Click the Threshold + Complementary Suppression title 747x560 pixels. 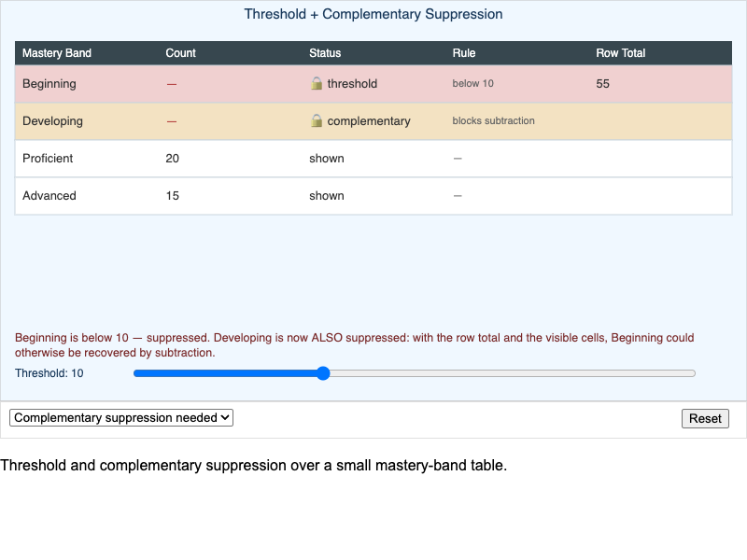pos(373,14)
